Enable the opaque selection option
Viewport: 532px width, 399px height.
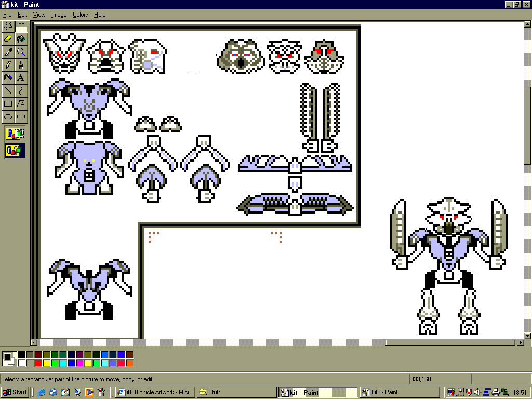(x=15, y=134)
